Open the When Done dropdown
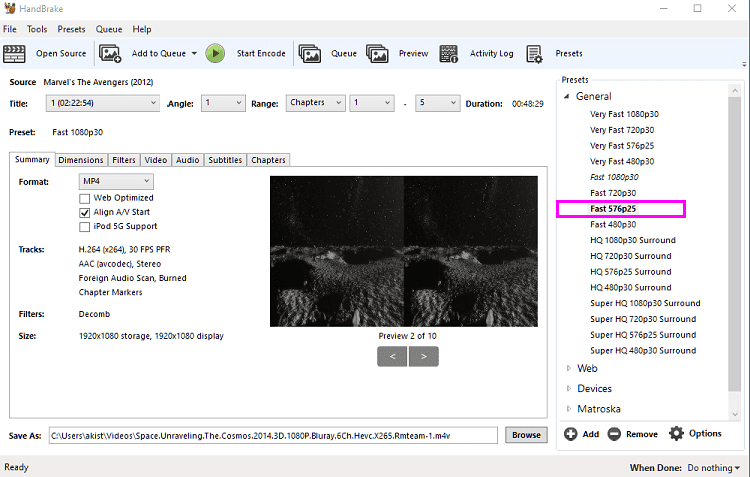The width and height of the screenshot is (750, 477). 713,467
